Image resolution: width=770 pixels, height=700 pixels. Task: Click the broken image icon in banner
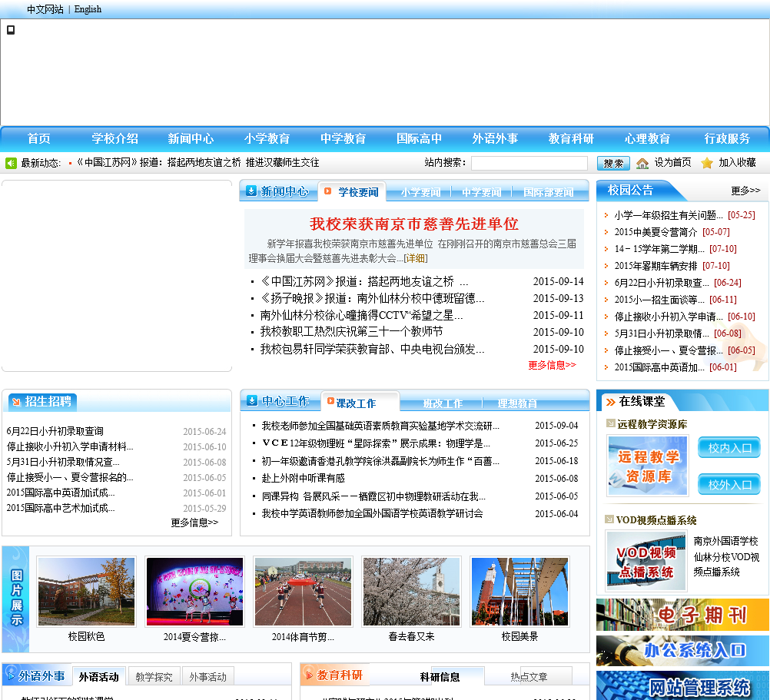click(x=11, y=30)
